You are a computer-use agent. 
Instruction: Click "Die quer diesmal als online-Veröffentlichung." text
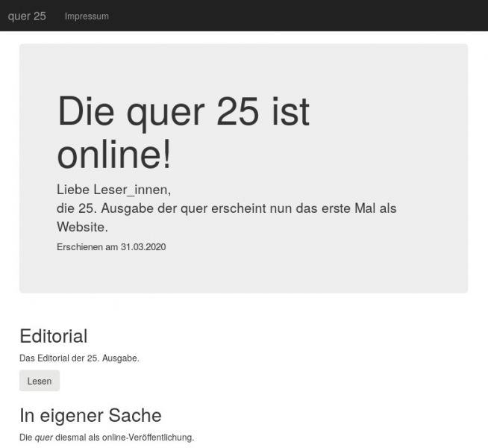107,438
